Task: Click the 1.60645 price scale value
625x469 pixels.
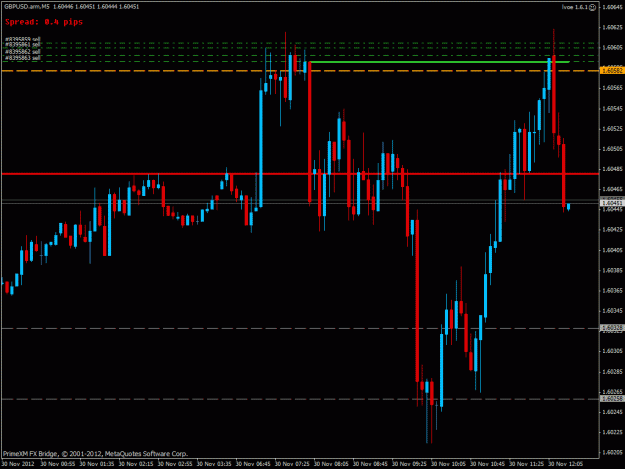Action: (x=612, y=7)
